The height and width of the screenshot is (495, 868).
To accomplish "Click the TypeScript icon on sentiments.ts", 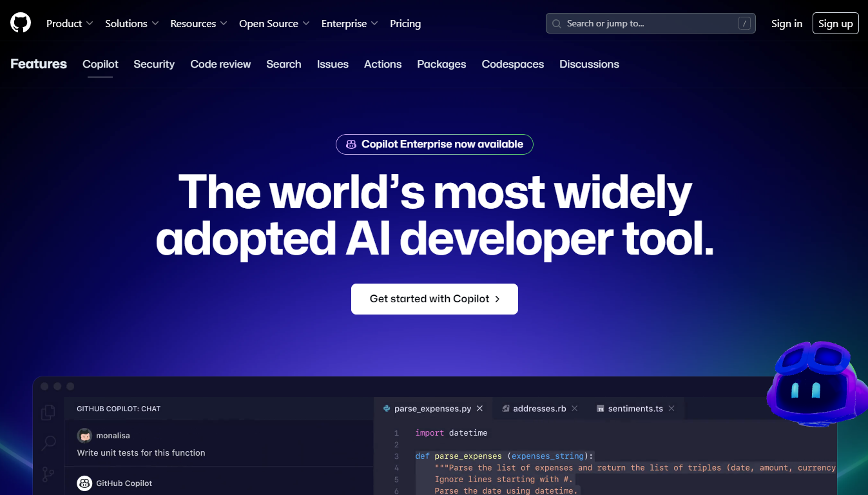I will [601, 409].
